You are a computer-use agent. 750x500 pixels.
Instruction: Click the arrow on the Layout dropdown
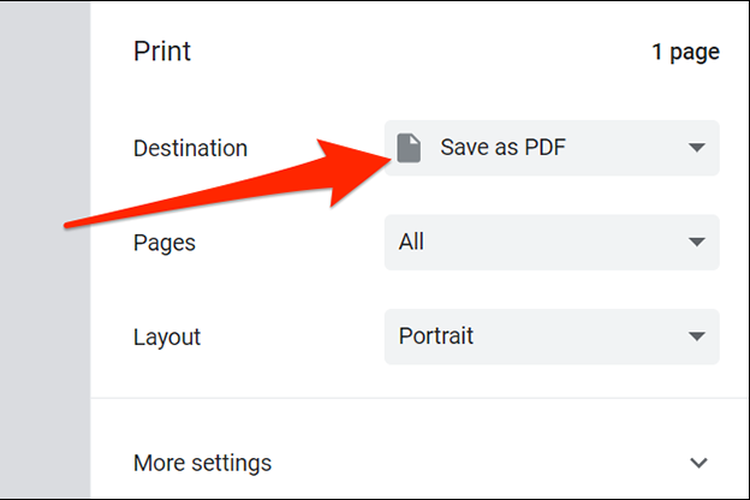point(696,336)
